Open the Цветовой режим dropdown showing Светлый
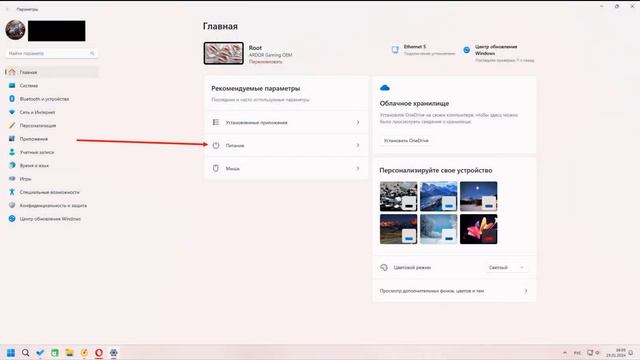Viewport: 640px width, 360px height. coord(507,268)
